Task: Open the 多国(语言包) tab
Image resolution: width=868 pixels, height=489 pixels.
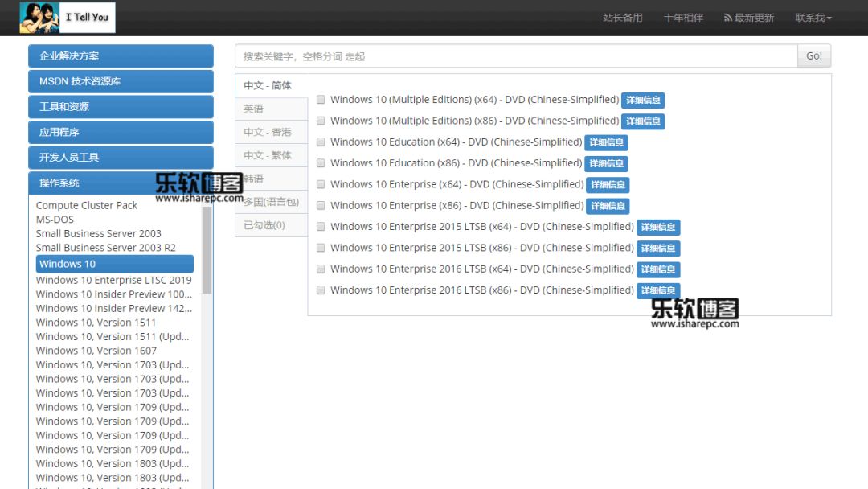Action: pos(272,202)
